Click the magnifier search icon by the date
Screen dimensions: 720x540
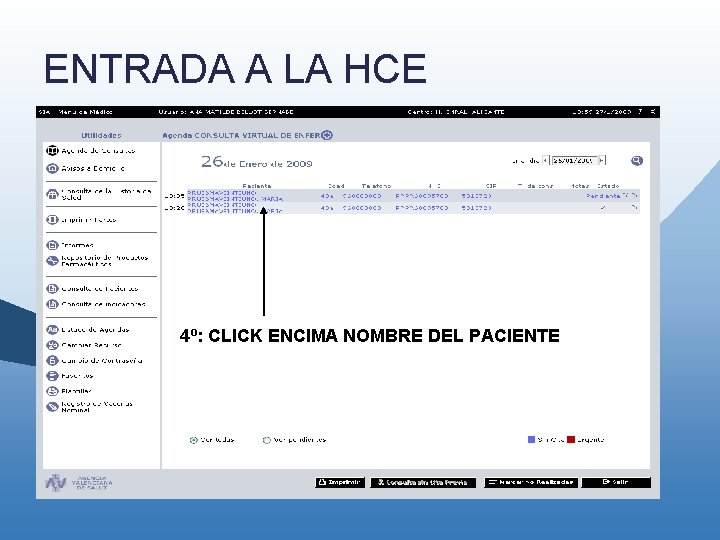(636, 161)
